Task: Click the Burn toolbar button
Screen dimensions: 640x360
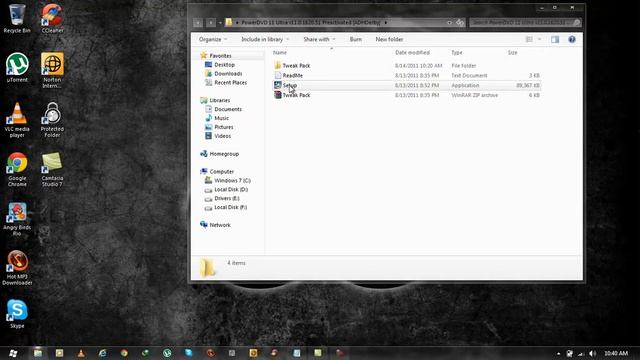Action: (356, 40)
